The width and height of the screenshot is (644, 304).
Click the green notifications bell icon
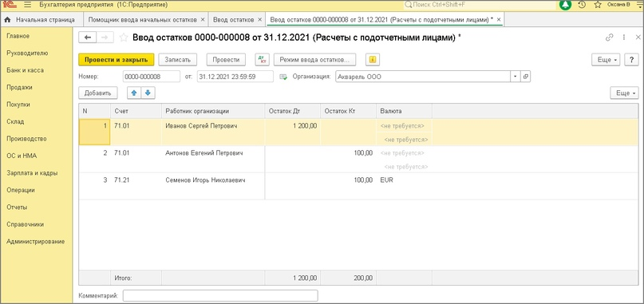click(x=565, y=6)
